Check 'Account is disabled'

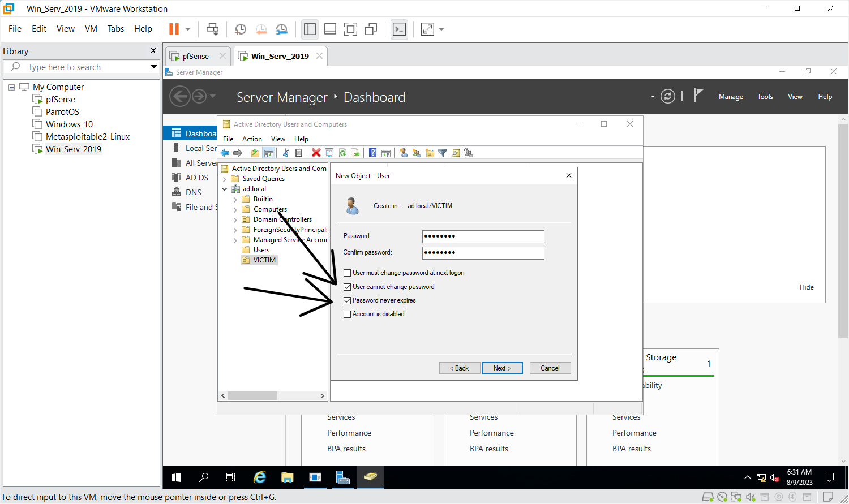[x=347, y=314]
